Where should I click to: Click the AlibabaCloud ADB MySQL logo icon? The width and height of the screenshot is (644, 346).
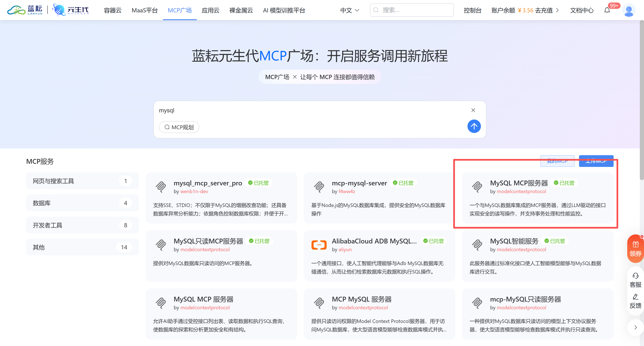pyautogui.click(x=319, y=245)
